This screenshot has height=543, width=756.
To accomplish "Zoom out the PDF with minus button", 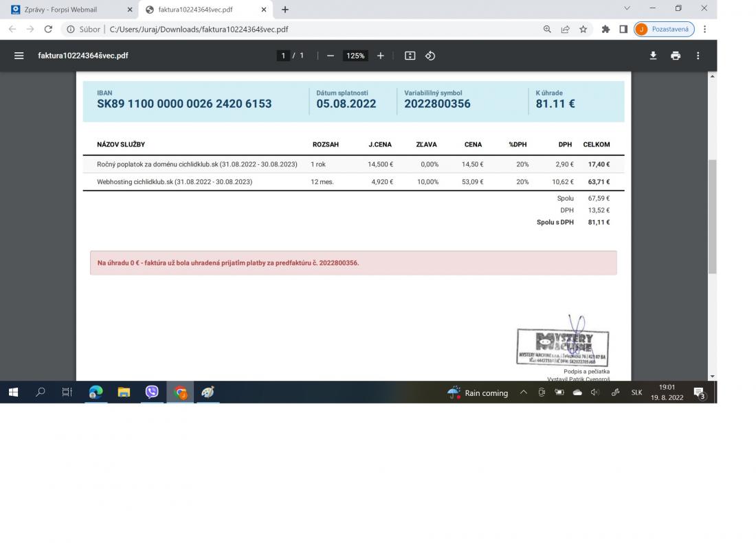I will (x=331, y=56).
